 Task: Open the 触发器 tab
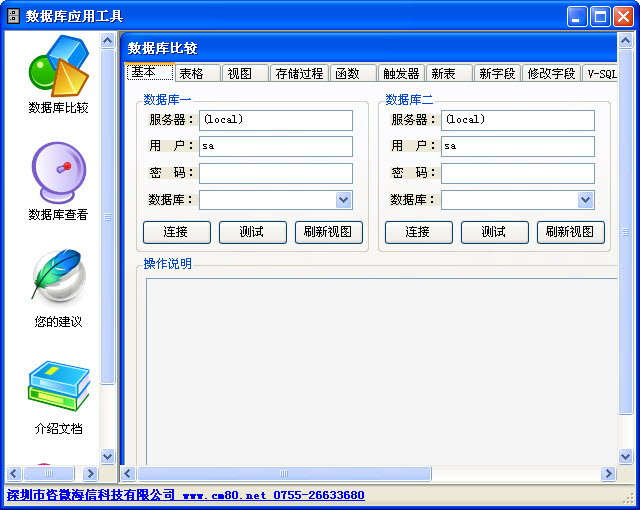point(401,73)
